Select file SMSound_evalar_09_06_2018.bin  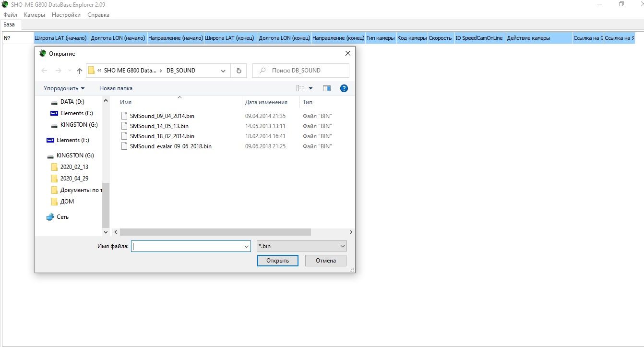pos(170,146)
